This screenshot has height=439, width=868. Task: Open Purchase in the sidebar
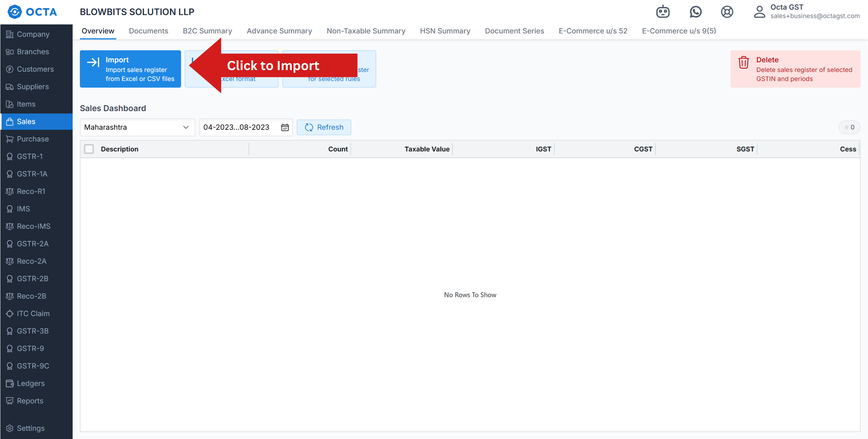click(x=33, y=139)
